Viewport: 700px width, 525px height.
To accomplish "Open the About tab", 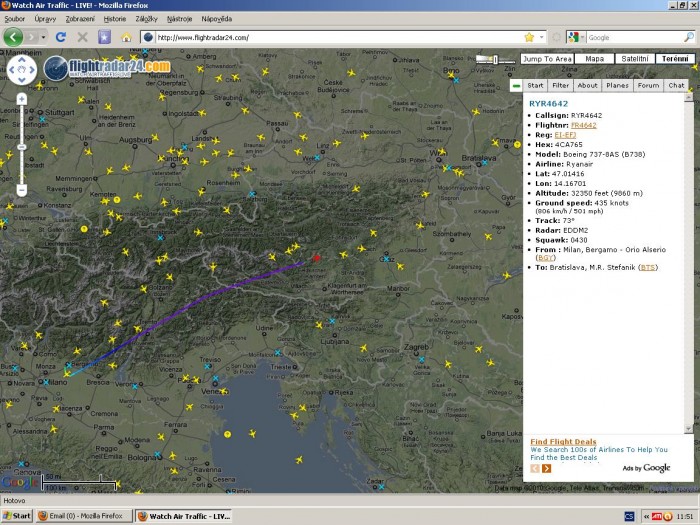I will point(587,85).
